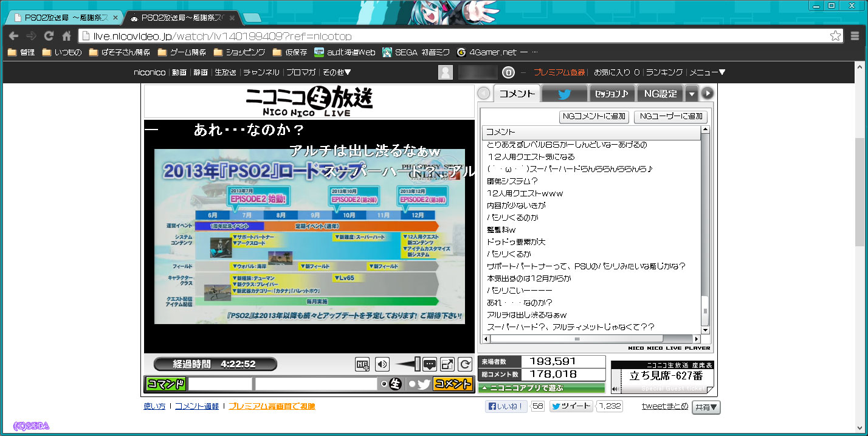This screenshot has width=868, height=436.
Task: Open the 使い方 help link
Action: point(154,406)
